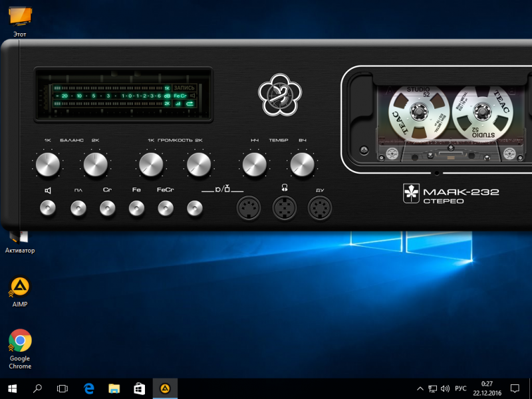
Task: Click the speaker icon on the display
Action: (x=192, y=96)
